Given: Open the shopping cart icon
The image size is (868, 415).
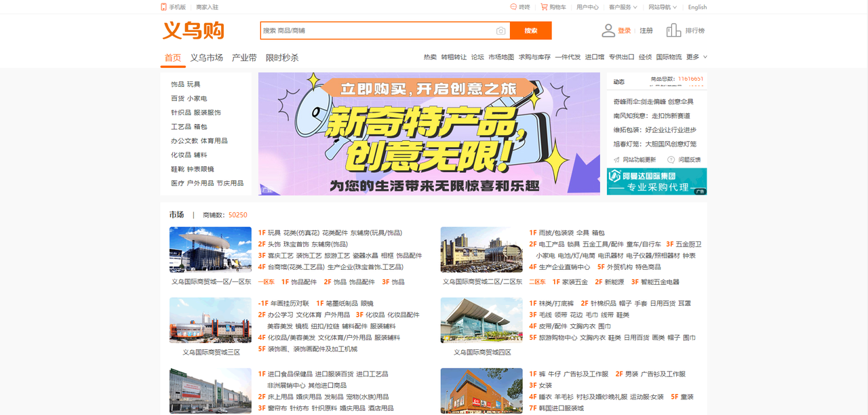Looking at the screenshot, I should point(544,7).
